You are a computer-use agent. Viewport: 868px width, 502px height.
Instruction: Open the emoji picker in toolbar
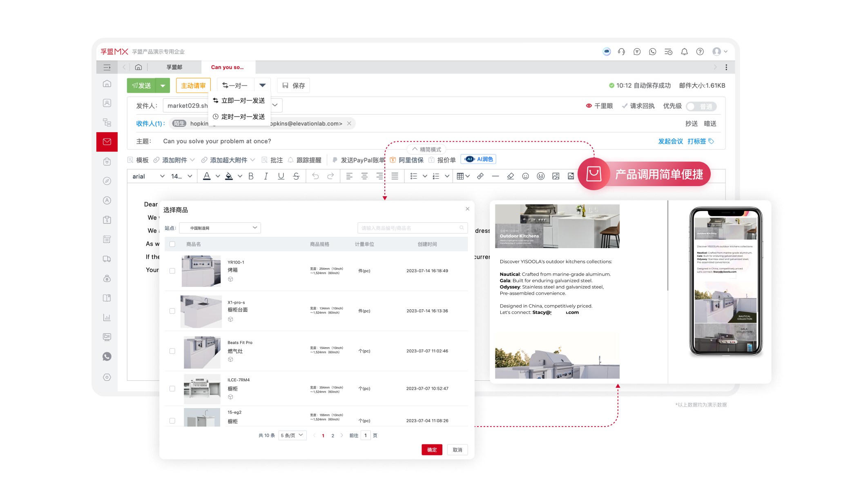(x=525, y=176)
